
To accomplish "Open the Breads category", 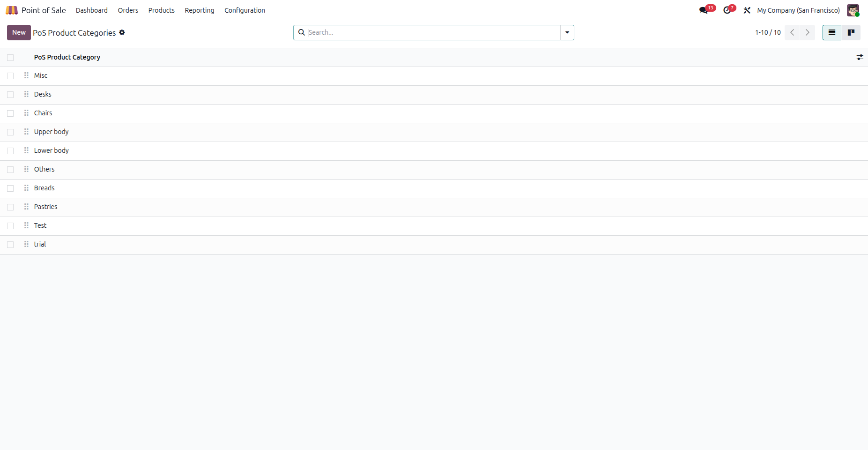I will click(44, 188).
